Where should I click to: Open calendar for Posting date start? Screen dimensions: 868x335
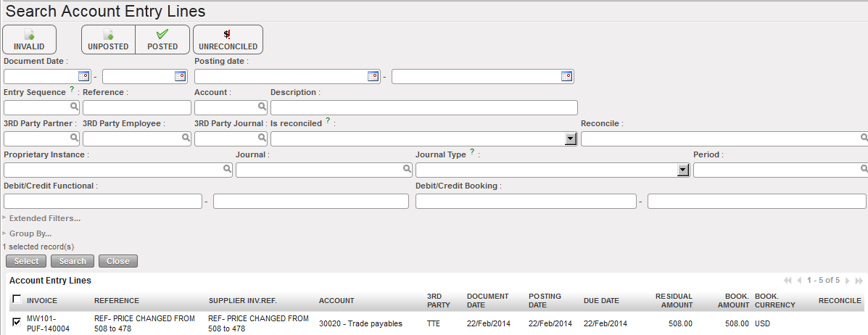373,76
